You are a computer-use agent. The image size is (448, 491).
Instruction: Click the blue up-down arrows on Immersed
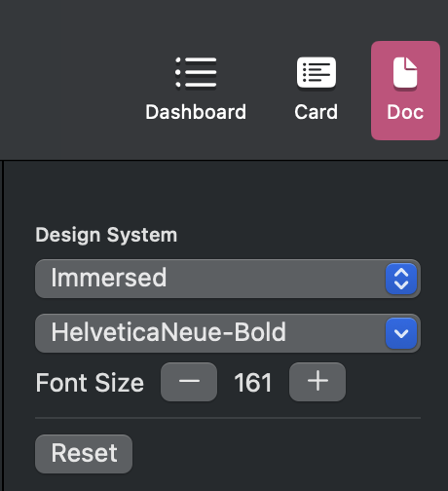coord(401,279)
